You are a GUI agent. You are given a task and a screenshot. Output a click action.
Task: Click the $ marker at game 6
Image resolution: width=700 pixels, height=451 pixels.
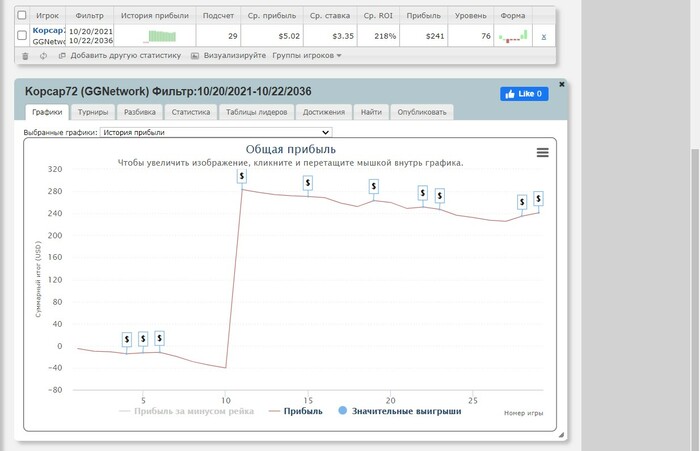159,338
